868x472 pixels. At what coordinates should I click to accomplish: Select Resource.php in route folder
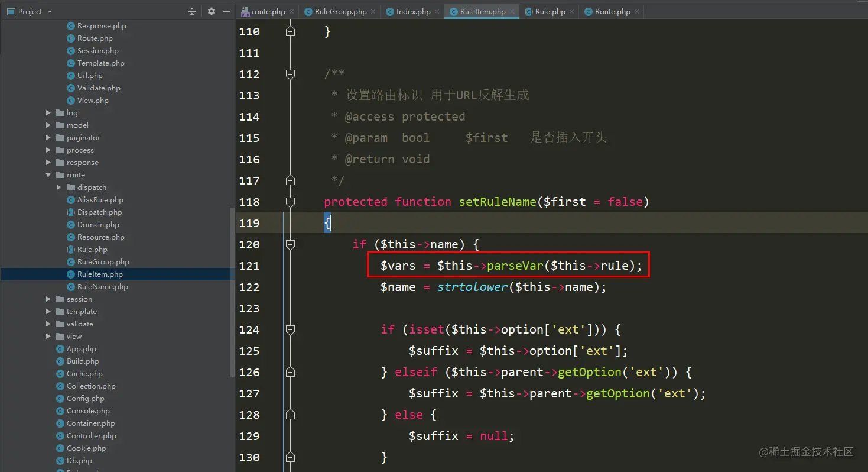(100, 237)
